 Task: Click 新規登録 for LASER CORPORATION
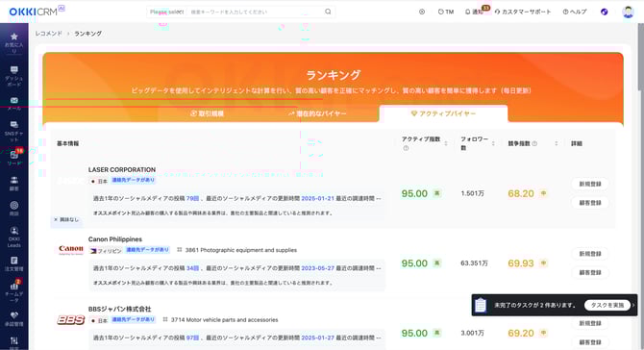tap(590, 184)
